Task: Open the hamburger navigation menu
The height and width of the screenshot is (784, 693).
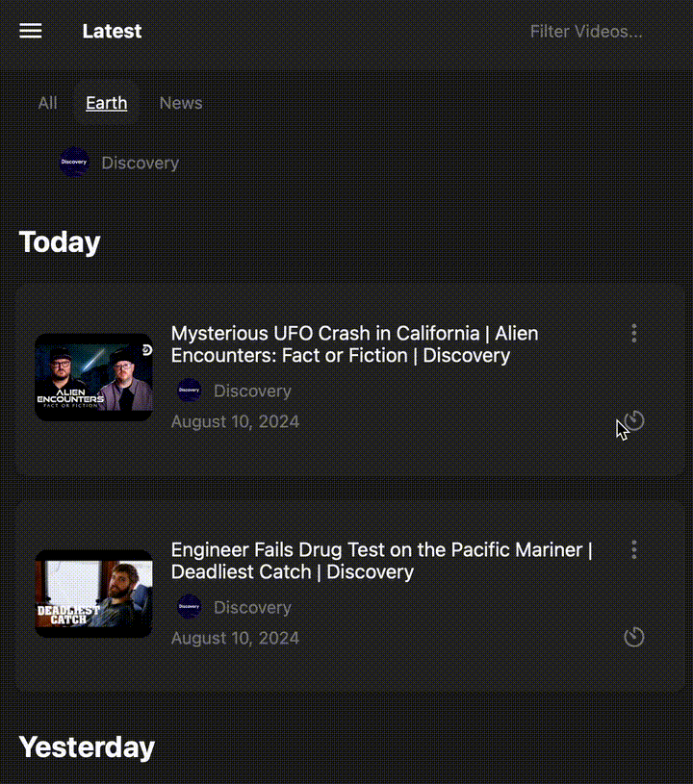Action: (31, 31)
